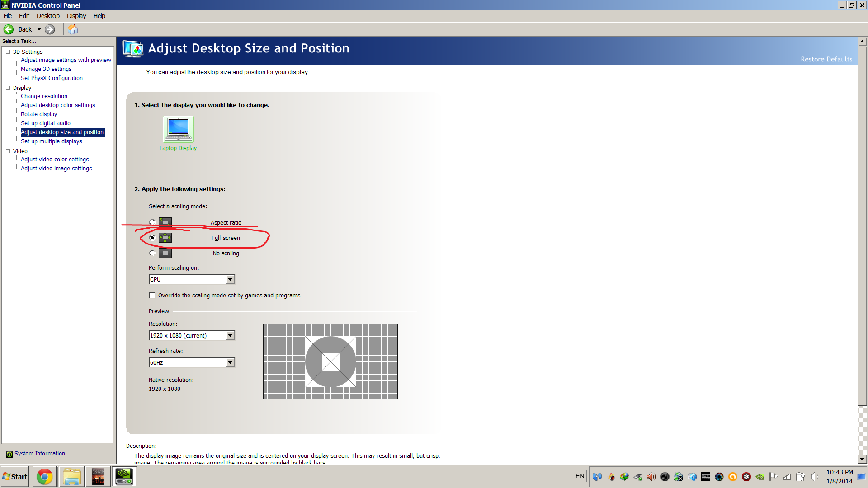Open the Help menu
The height and width of the screenshot is (488, 868).
(x=99, y=16)
